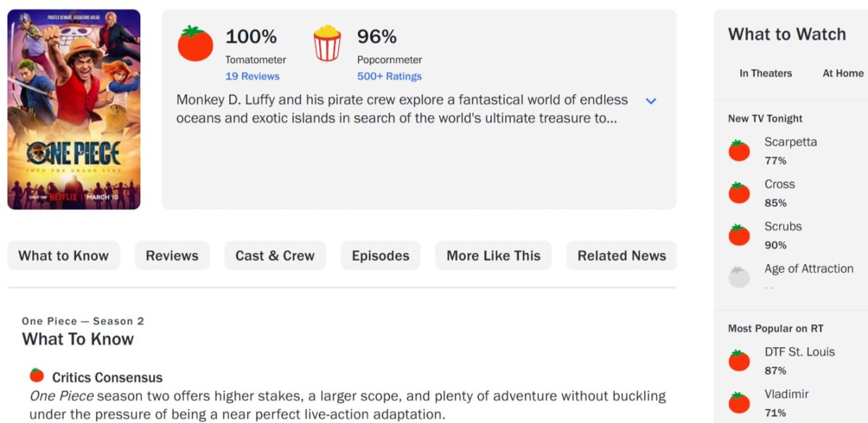Switch to the In Theaters tab
Image resolution: width=868 pixels, height=423 pixels.
(x=765, y=73)
